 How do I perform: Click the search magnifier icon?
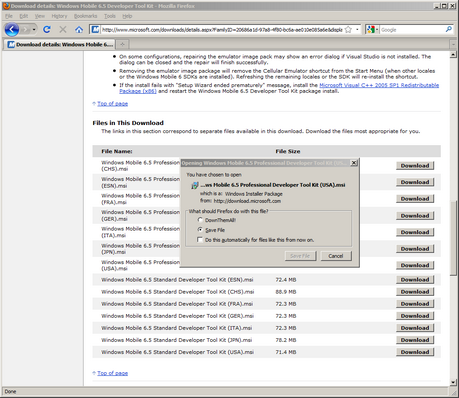[449, 29]
